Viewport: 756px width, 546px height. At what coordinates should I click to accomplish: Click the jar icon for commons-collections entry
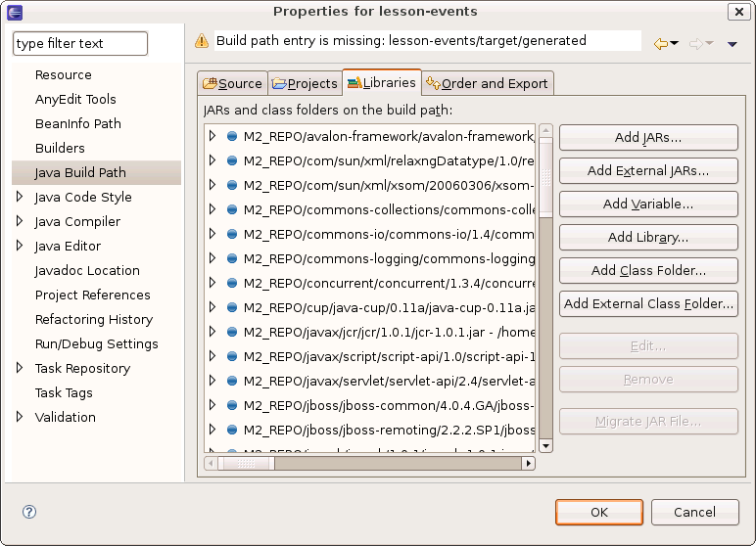coord(232,209)
